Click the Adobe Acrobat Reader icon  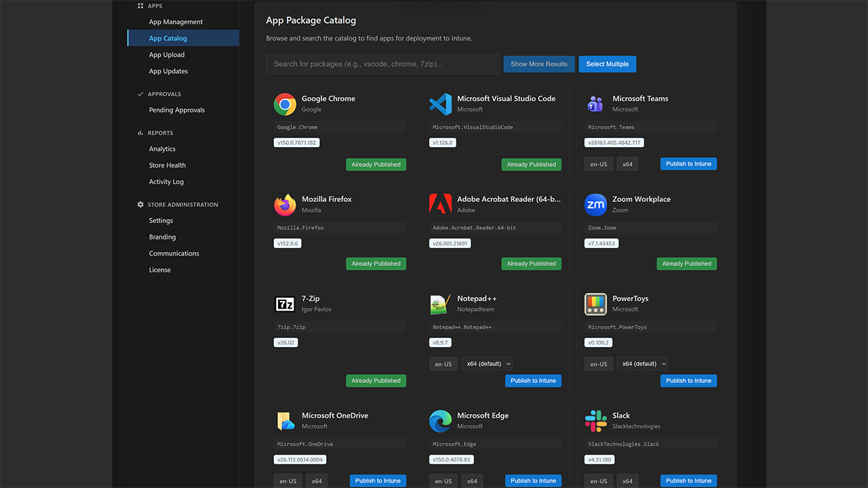pos(440,205)
